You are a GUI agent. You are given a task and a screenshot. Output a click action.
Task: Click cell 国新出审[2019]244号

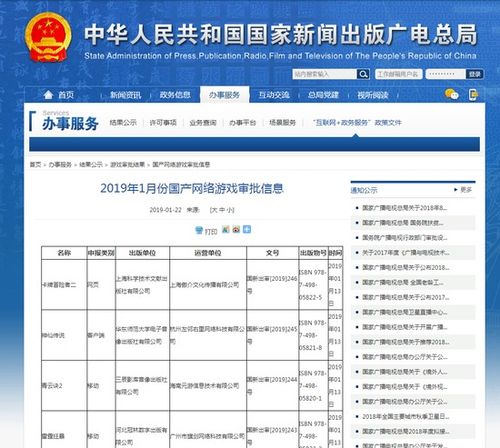pos(272,386)
